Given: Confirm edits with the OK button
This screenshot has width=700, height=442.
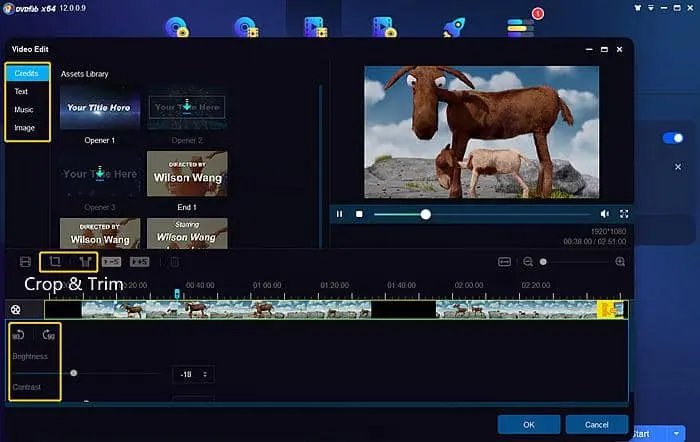Looking at the screenshot, I should (527, 423).
